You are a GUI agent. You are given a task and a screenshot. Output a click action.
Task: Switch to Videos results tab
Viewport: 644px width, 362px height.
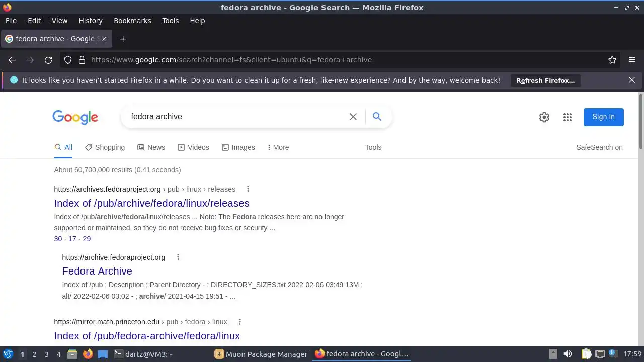(x=193, y=147)
